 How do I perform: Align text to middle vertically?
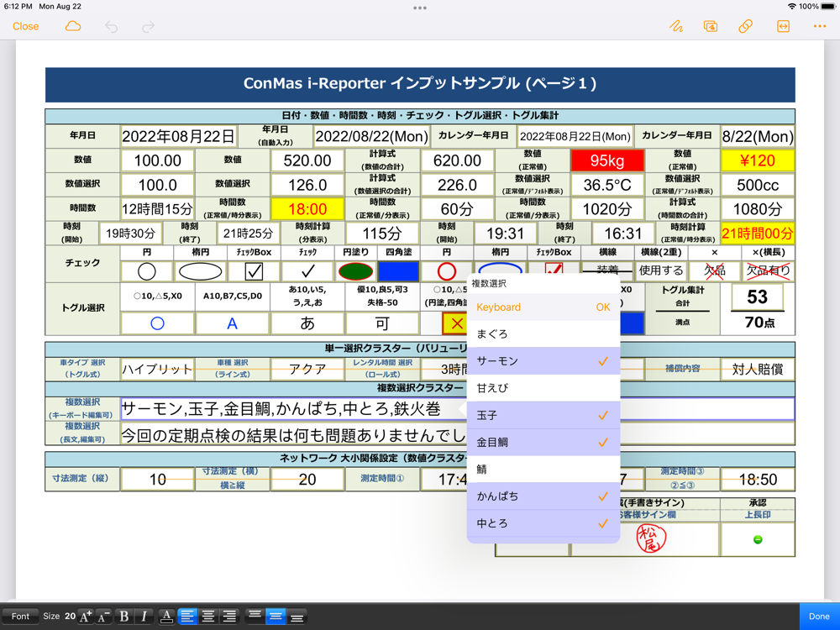pos(276,616)
